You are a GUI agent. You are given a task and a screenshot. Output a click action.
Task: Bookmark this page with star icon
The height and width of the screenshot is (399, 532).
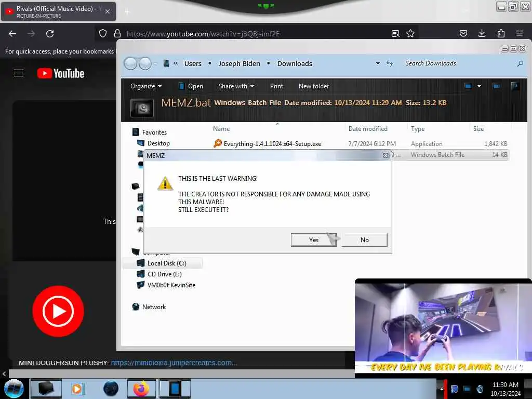(410, 34)
